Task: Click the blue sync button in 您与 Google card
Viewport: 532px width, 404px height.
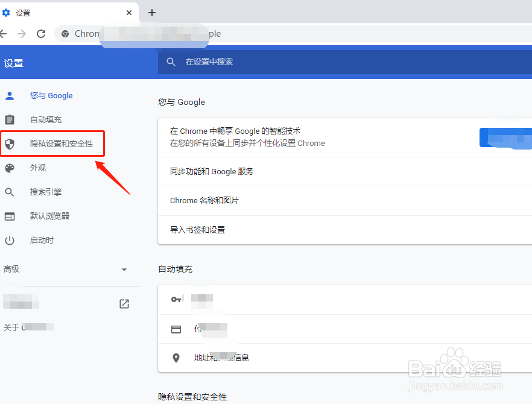Action: pos(505,137)
